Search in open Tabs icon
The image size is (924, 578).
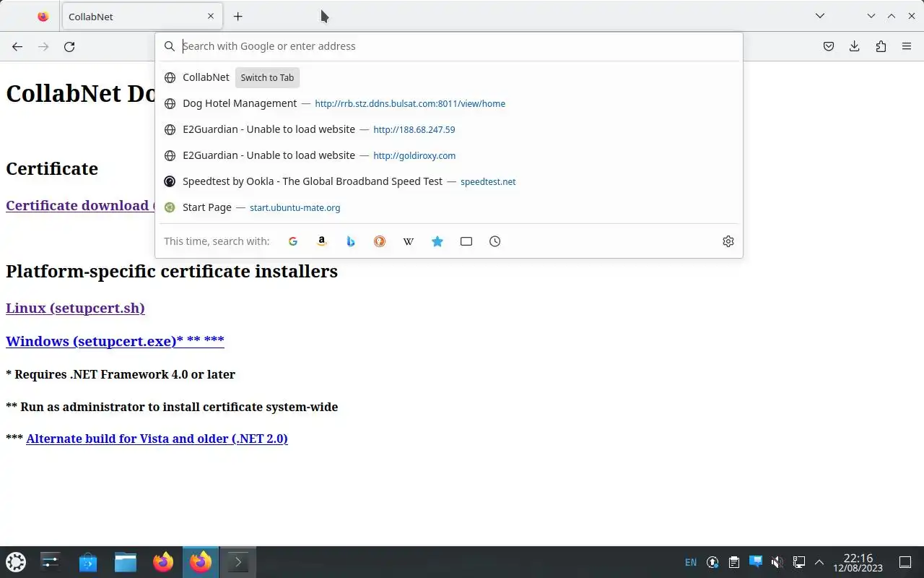[x=466, y=241]
